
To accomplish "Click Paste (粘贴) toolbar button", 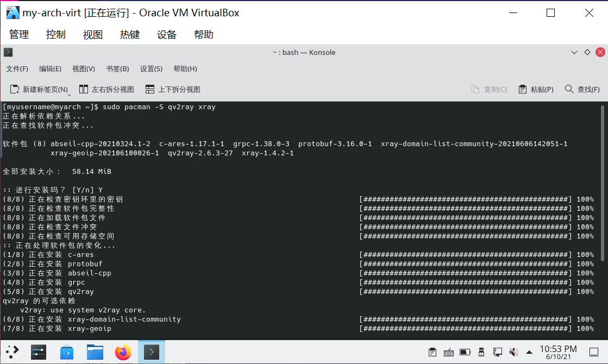I will click(x=536, y=89).
